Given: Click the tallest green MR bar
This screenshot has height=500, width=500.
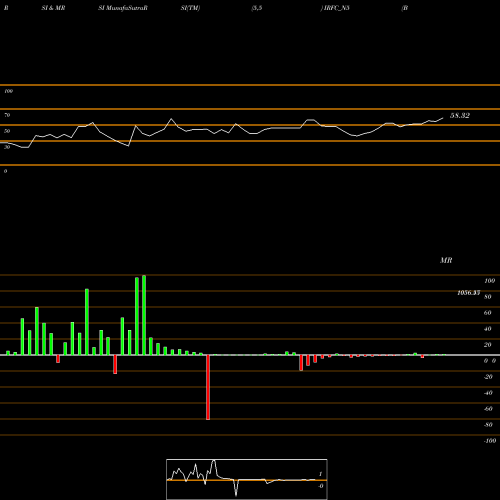Looking at the screenshot, I should coord(144,315).
